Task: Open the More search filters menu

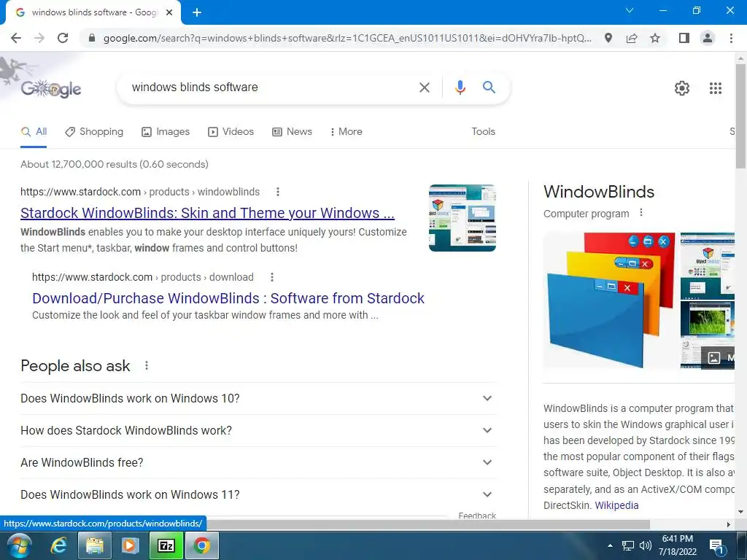Action: (x=347, y=132)
